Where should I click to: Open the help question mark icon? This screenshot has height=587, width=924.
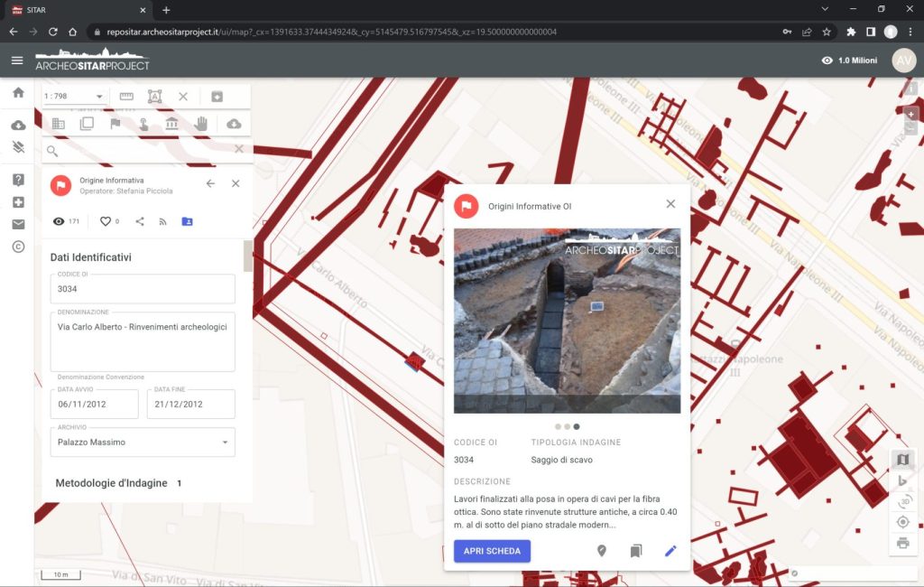pyautogui.click(x=18, y=180)
